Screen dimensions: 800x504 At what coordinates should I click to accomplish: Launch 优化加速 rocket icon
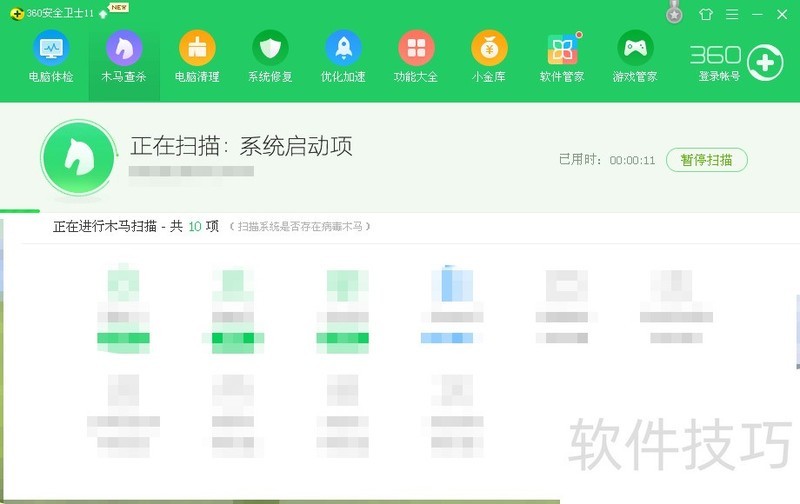343,49
